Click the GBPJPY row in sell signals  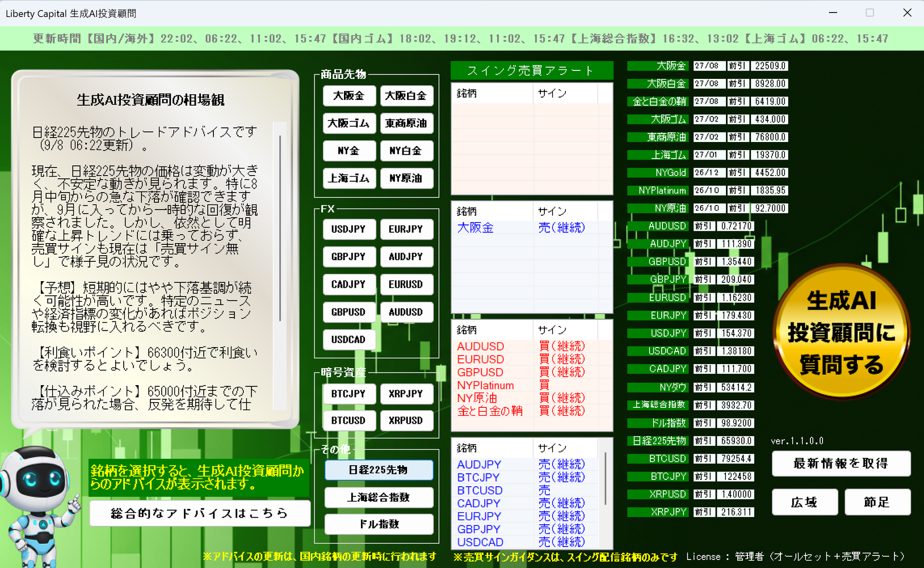[526, 529]
